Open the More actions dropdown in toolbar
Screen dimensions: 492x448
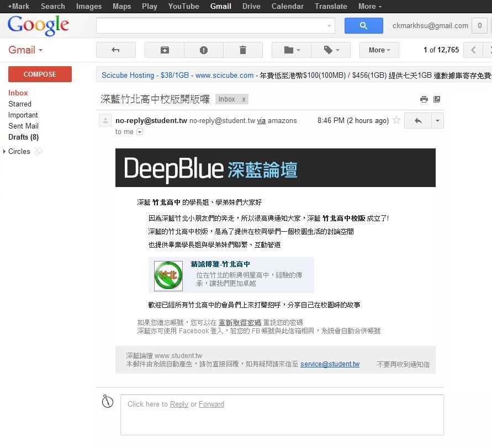click(x=379, y=50)
